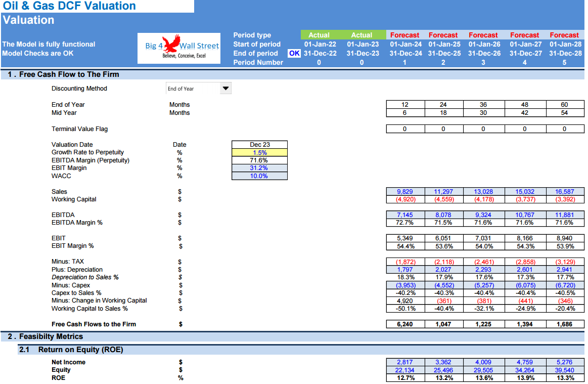Image resolution: width=588 pixels, height=384 pixels.
Task: Select the Period Number 5 cell
Action: point(564,62)
